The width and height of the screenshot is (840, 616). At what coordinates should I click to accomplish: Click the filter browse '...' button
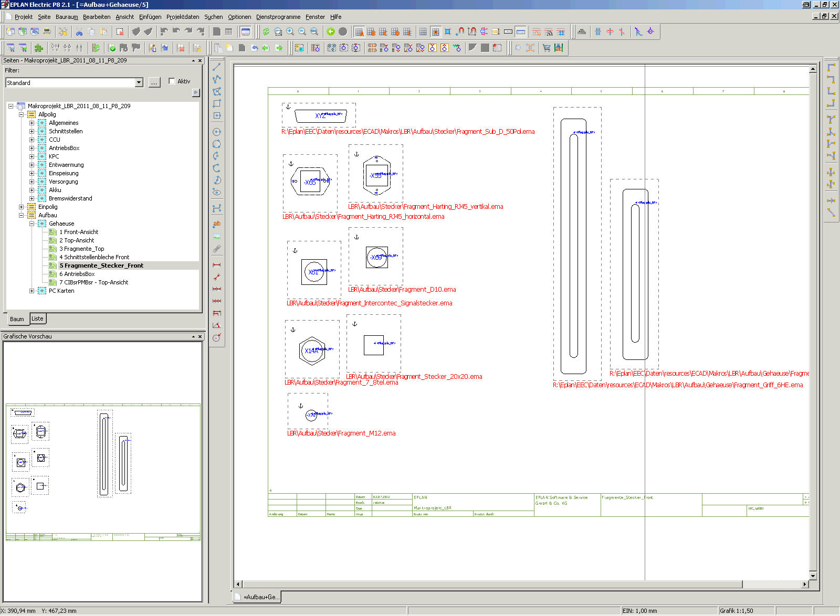154,83
